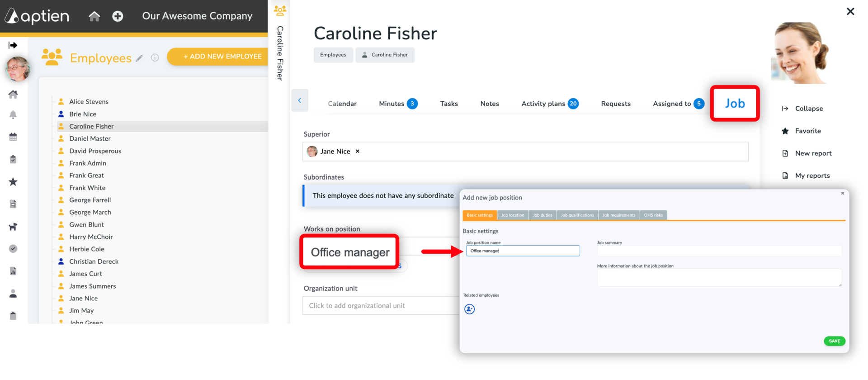The image size is (868, 380).
Task: Select Gwen Blunt in employee list
Action: 86,224
